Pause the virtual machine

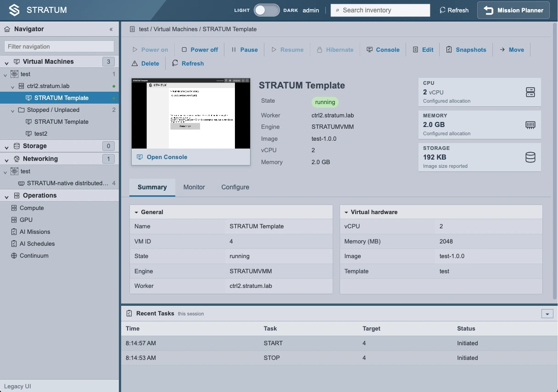click(245, 50)
